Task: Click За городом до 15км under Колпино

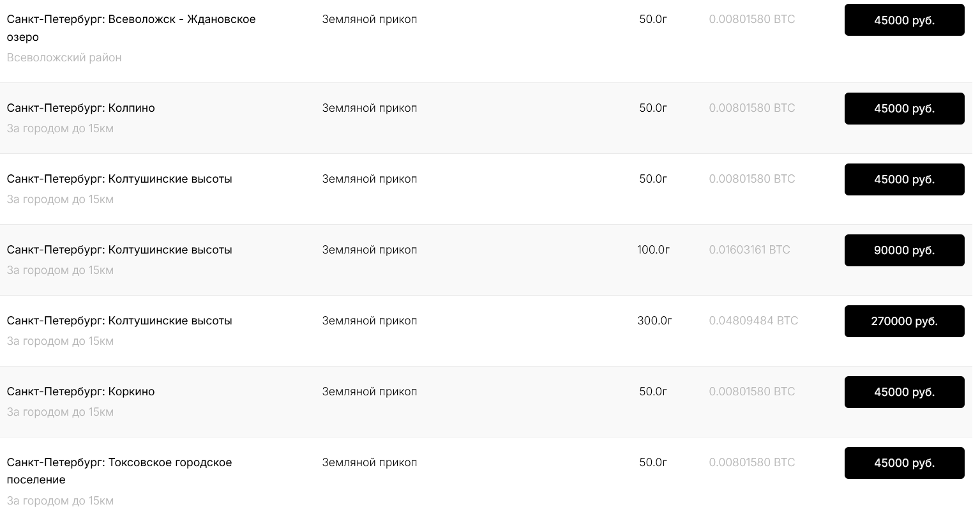Action: [60, 128]
